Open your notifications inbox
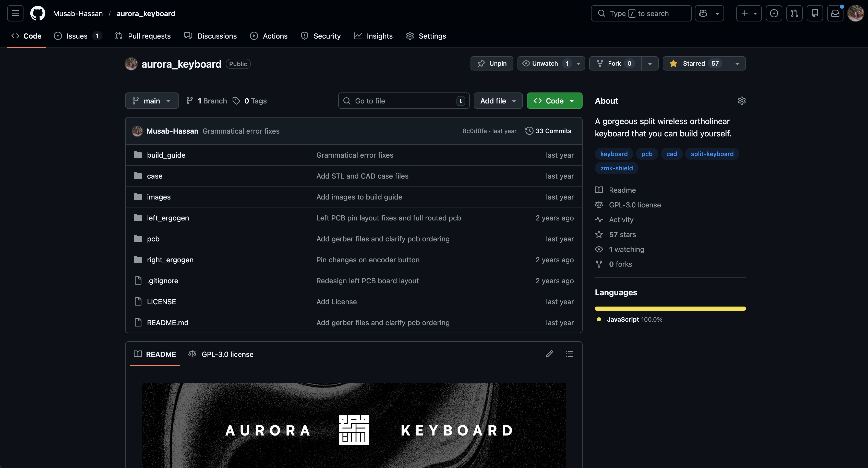The height and width of the screenshot is (468, 868). pyautogui.click(x=835, y=13)
